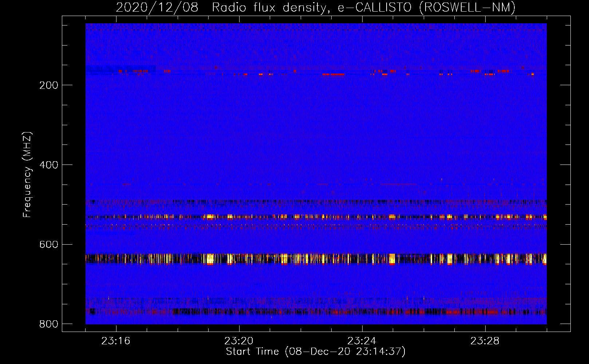This screenshot has height=364, width=589.
Task: Click the 23:20 time tick label
Action: coord(239,341)
